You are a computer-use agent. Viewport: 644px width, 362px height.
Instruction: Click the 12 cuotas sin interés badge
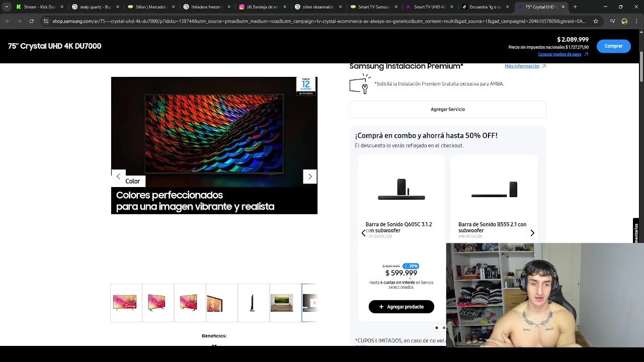(x=306, y=86)
